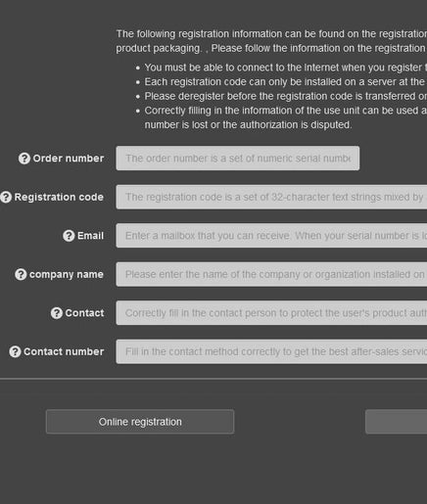Click the 'Contact number' label text
Viewport: 427px width, 504px height.
(64, 351)
